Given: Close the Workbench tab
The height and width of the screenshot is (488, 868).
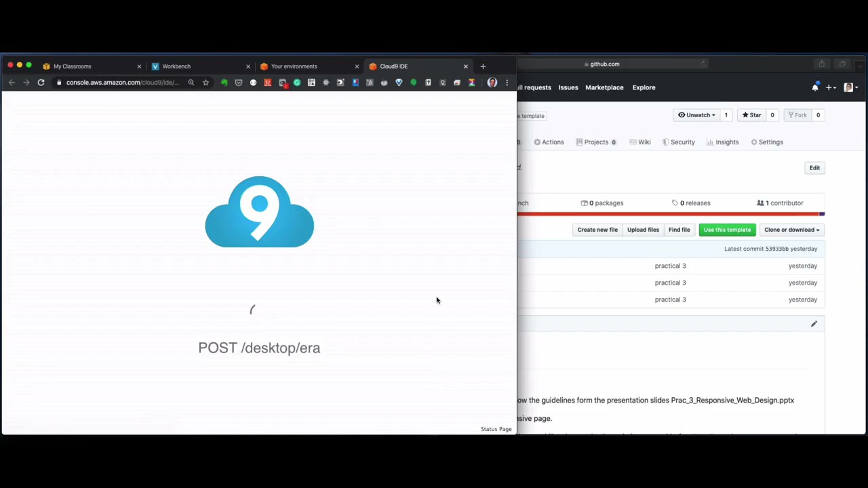Looking at the screenshot, I should [x=248, y=66].
